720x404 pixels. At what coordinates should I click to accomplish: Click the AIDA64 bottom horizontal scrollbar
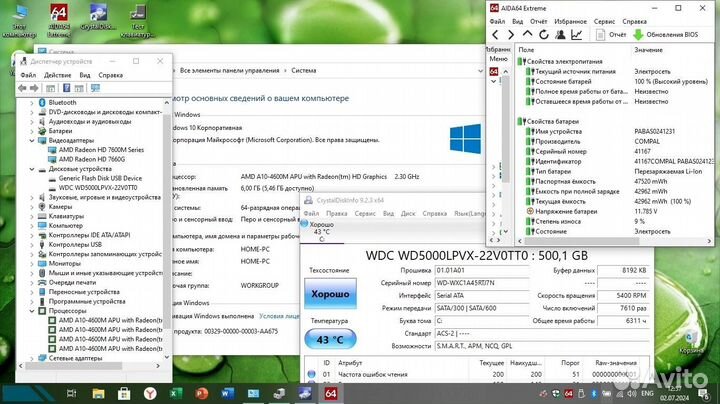tap(580, 241)
